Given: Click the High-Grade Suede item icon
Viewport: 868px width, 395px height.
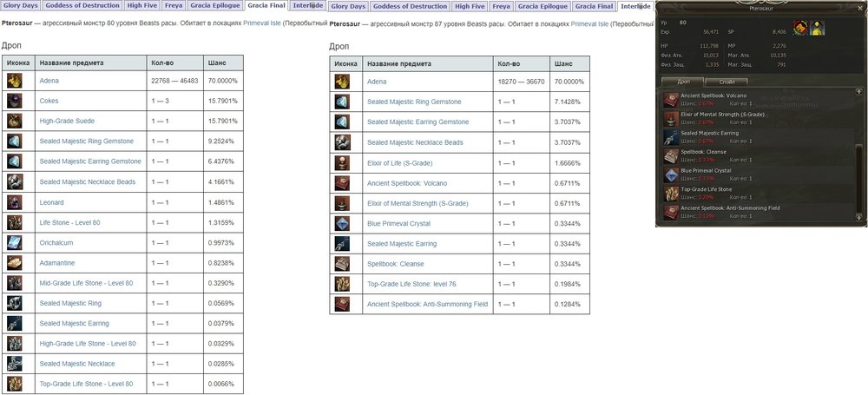Looking at the screenshot, I should (15, 121).
